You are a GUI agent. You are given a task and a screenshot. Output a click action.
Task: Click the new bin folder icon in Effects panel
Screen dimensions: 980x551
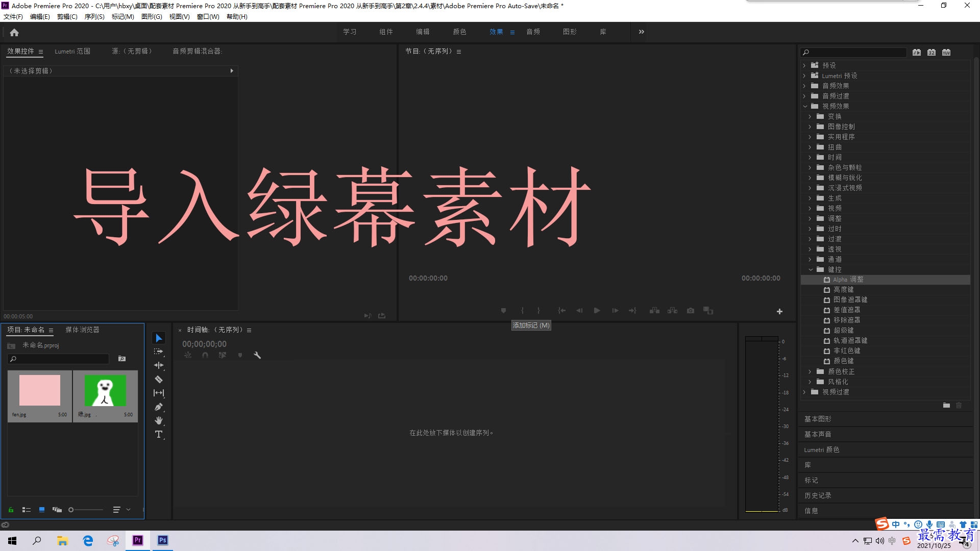click(x=946, y=405)
